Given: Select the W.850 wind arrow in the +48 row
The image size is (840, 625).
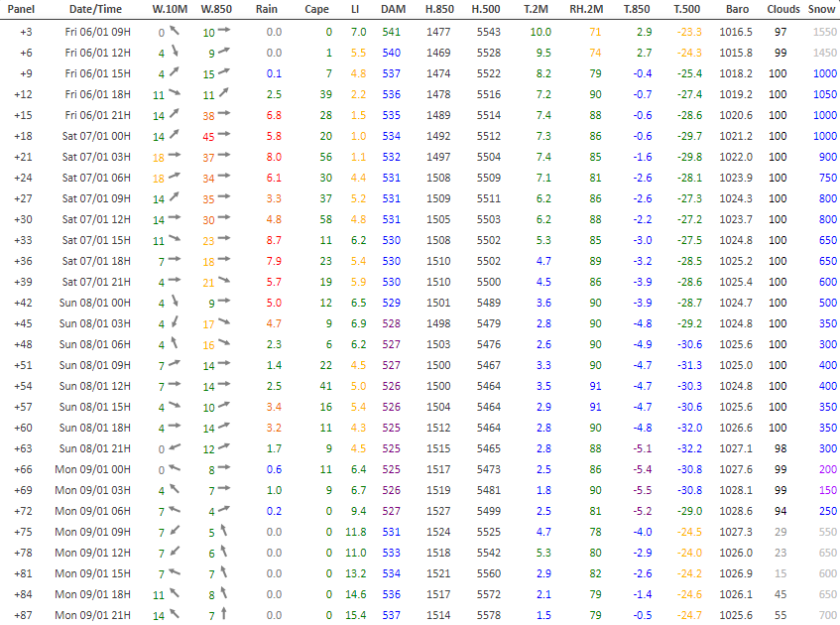Looking at the screenshot, I should pos(224,343).
